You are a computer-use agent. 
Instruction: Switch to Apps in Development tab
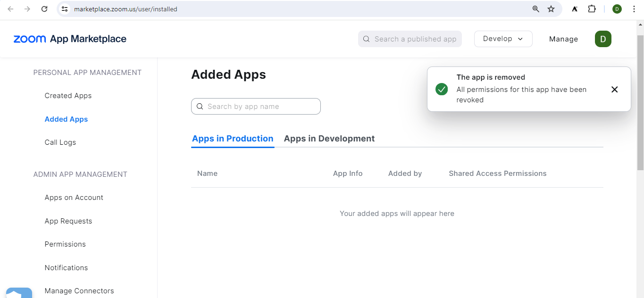point(329,139)
